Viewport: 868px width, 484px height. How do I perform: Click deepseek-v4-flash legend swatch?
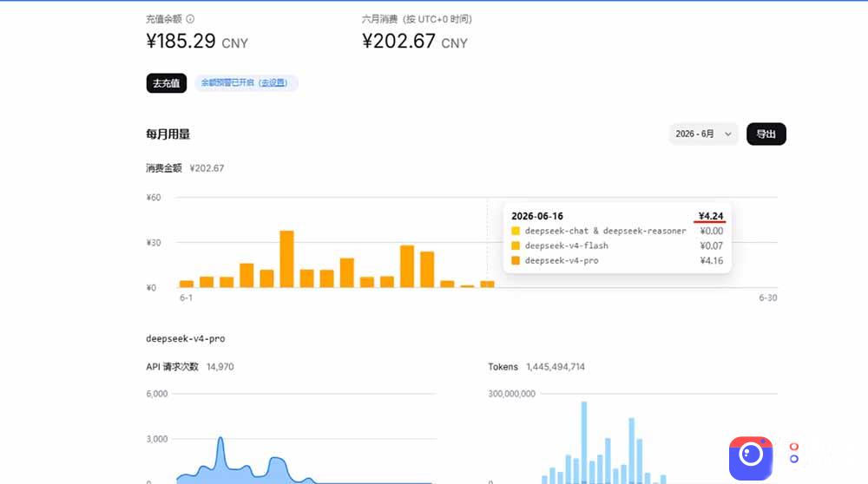[516, 245]
